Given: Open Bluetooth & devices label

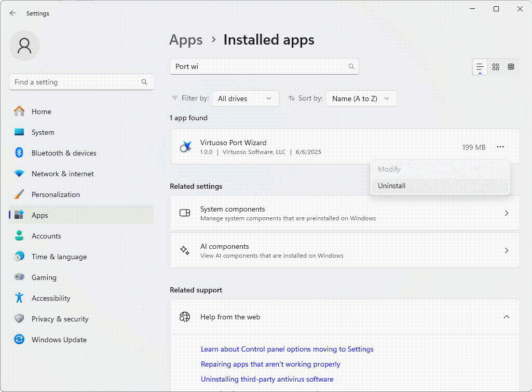Looking at the screenshot, I should pos(64,153).
